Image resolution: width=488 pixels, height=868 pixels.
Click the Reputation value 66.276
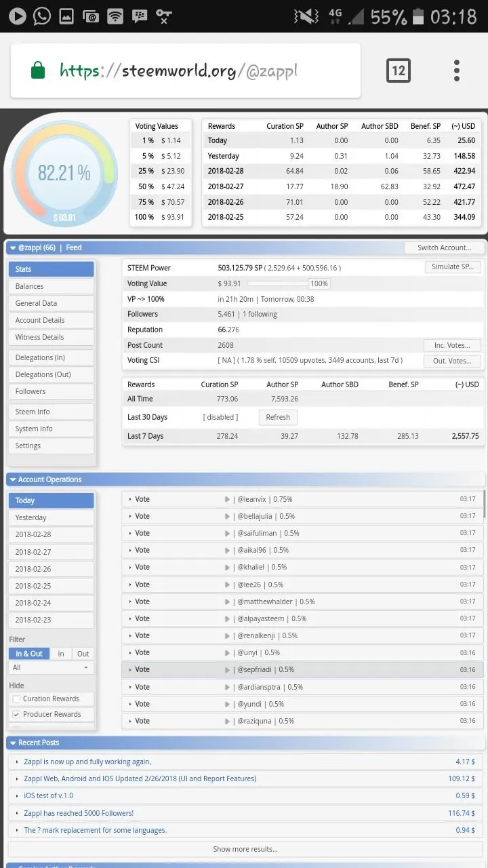click(228, 330)
